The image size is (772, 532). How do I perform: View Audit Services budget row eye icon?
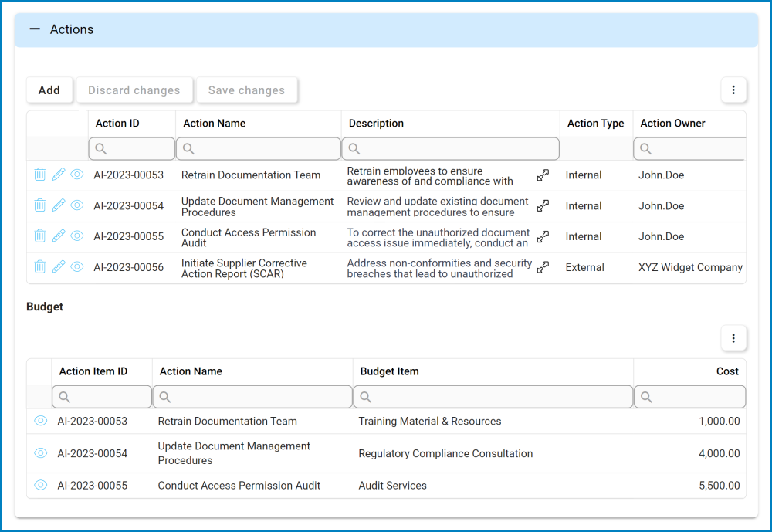click(x=41, y=486)
